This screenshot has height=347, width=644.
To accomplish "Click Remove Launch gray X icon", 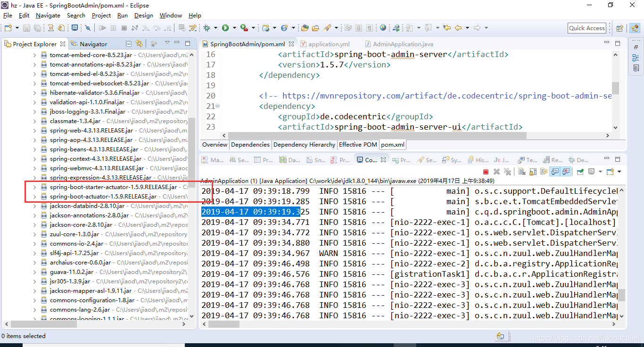I will 496,172.
